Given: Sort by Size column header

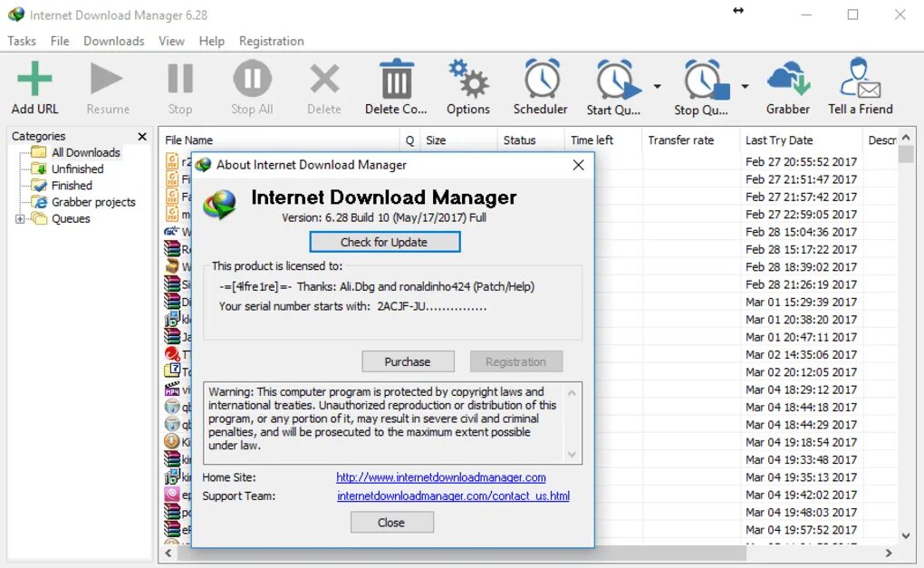Looking at the screenshot, I should tap(458, 140).
